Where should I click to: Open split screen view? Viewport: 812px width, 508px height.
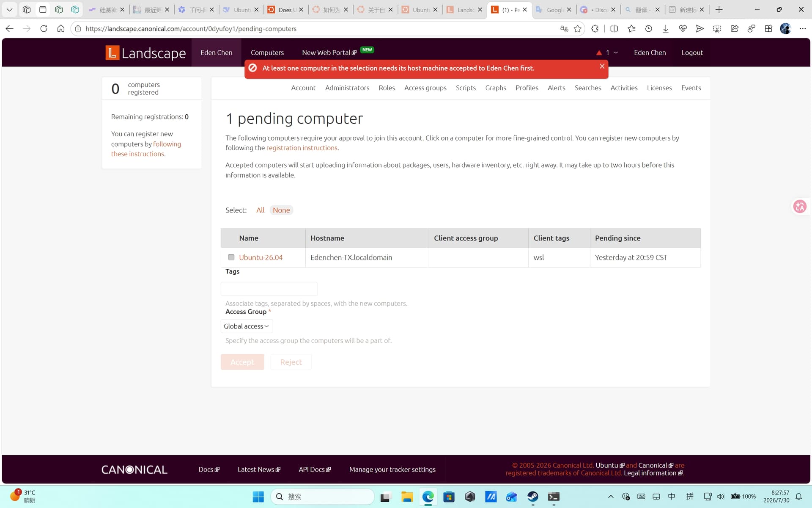pos(614,29)
